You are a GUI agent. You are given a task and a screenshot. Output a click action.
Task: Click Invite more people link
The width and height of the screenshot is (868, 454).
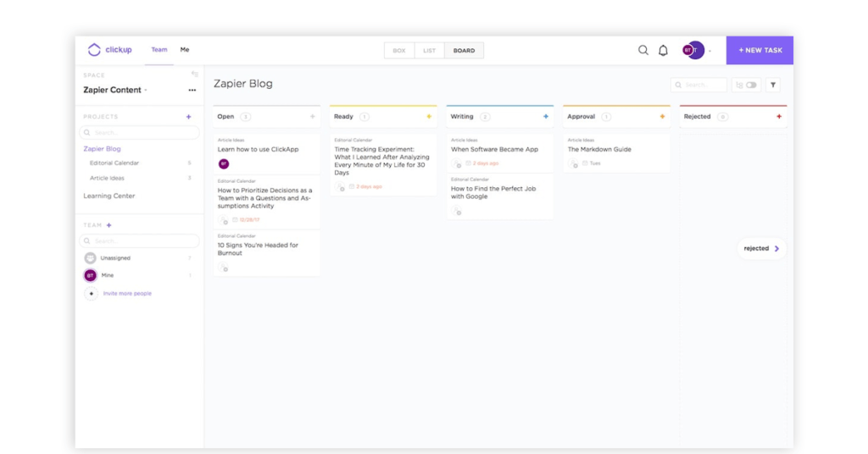click(x=127, y=294)
